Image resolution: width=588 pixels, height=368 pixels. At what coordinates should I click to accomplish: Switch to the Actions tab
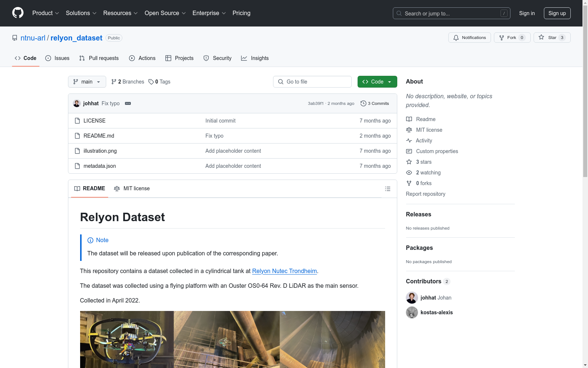142,58
